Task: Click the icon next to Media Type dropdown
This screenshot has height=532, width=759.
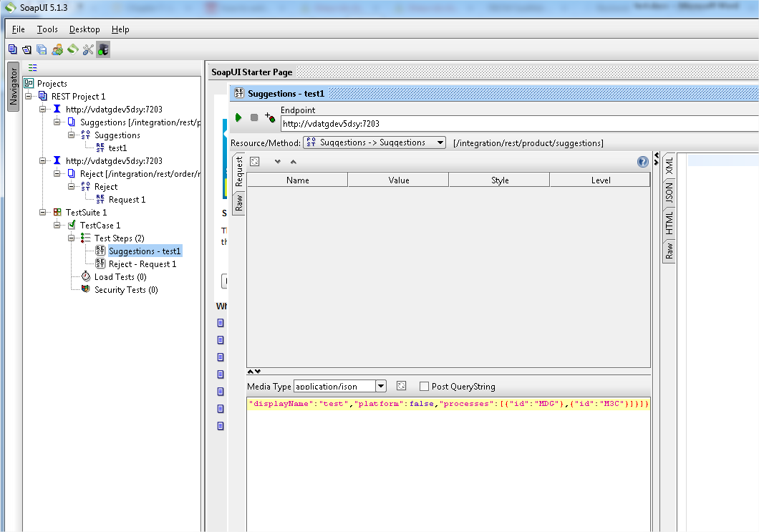Action: click(401, 386)
